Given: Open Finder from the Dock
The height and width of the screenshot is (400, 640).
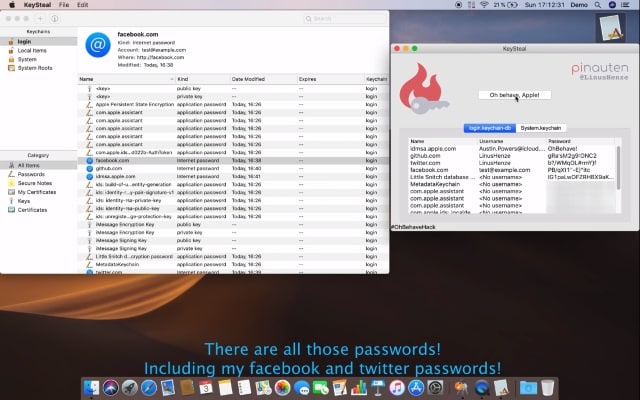Looking at the screenshot, I should click(90, 387).
